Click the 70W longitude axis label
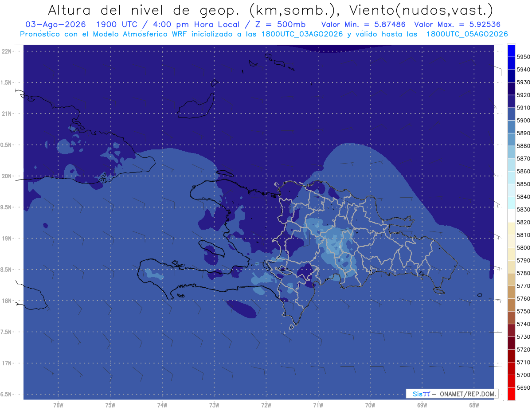 click(x=370, y=404)
